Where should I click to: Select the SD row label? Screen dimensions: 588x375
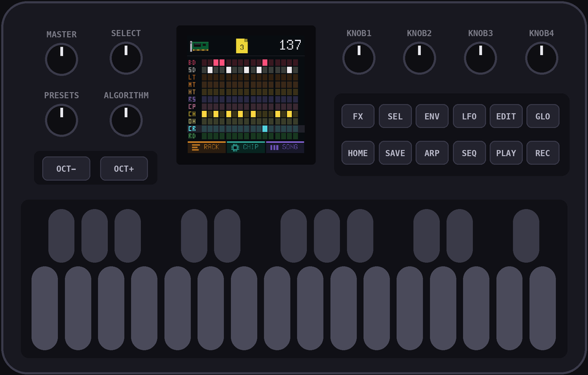point(192,70)
